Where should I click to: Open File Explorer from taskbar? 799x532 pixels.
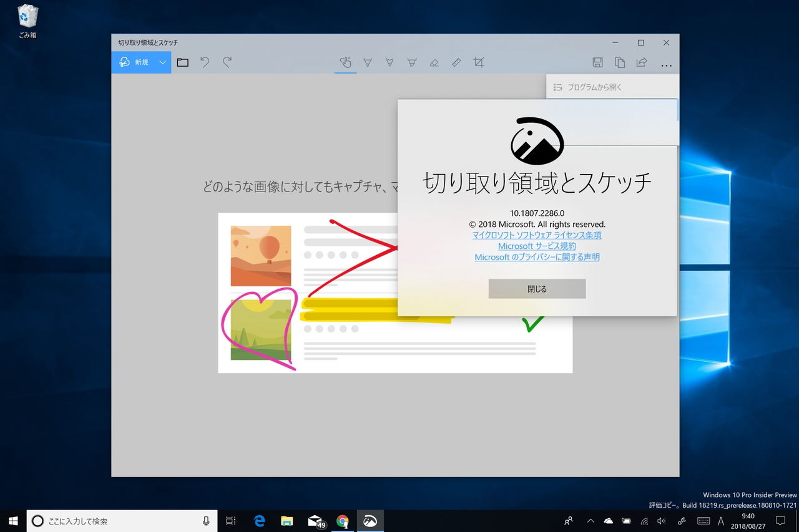[287, 521]
